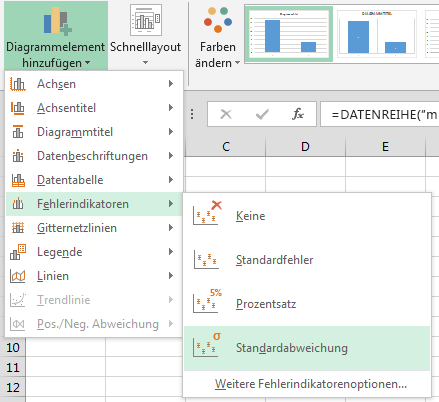Click the Farben ändern colored dots icon
439x402 pixels.
tap(218, 20)
